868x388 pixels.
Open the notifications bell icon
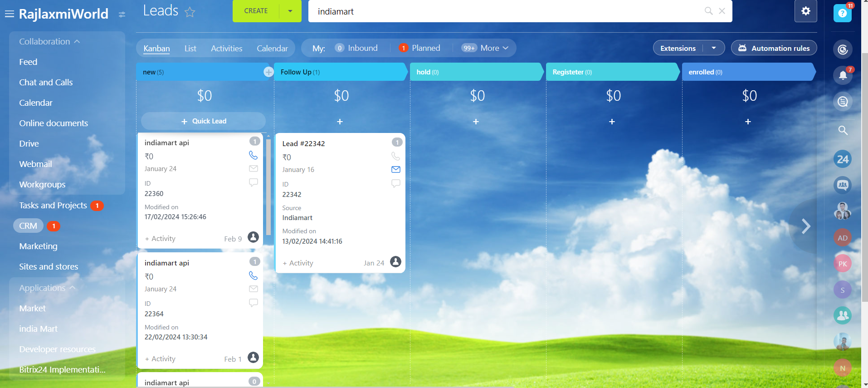(x=843, y=75)
